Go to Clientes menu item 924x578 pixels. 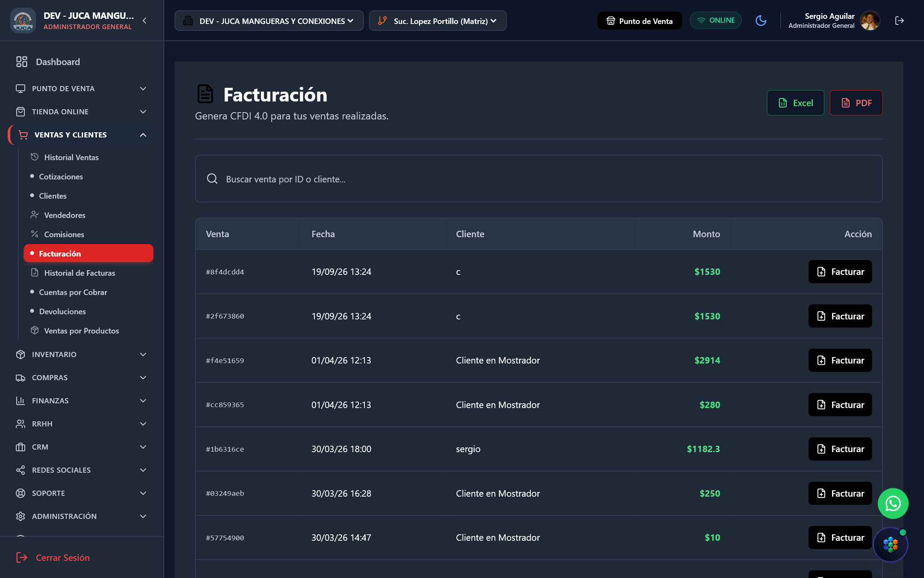click(x=88, y=196)
